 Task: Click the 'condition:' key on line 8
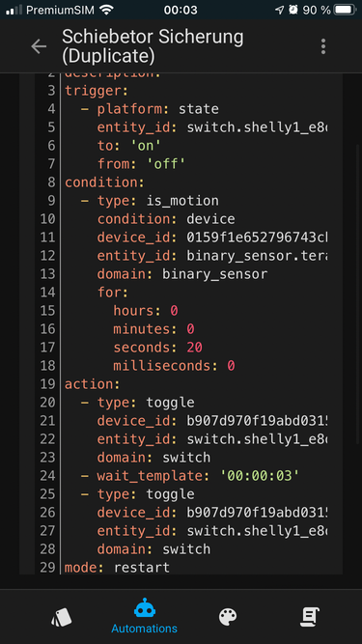click(104, 182)
